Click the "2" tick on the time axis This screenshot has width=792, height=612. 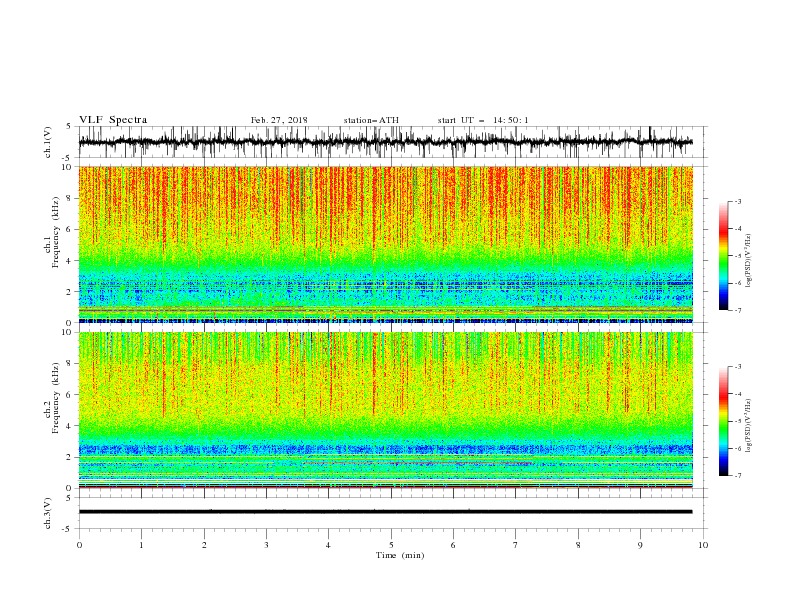click(x=204, y=545)
